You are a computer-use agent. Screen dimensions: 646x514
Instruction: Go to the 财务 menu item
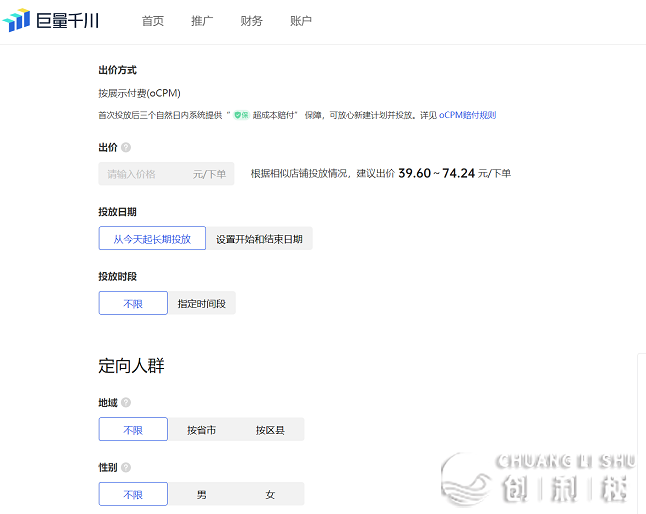point(252,21)
